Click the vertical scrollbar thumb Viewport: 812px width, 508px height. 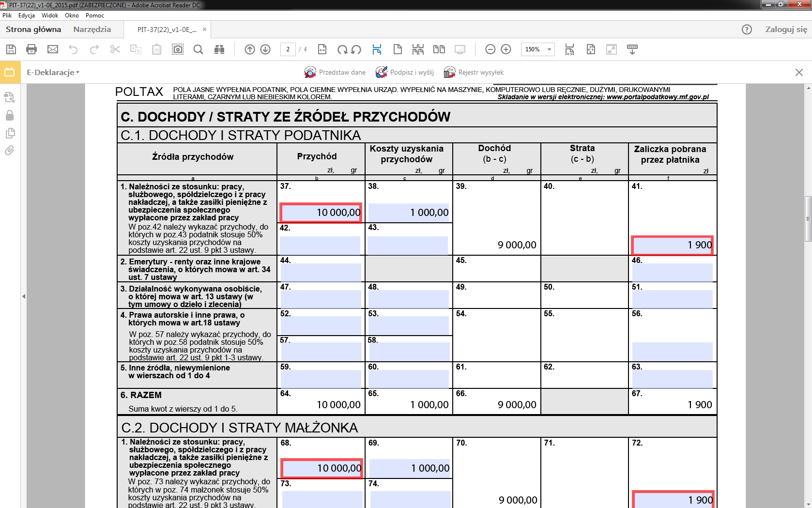(808, 218)
